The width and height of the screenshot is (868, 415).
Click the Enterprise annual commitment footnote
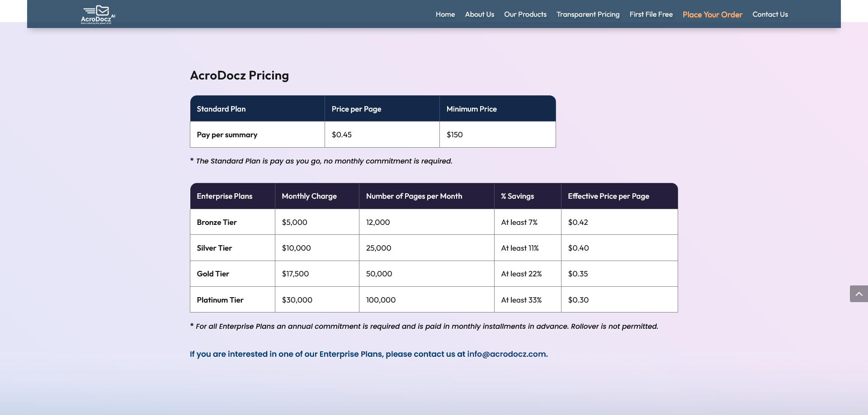click(424, 326)
